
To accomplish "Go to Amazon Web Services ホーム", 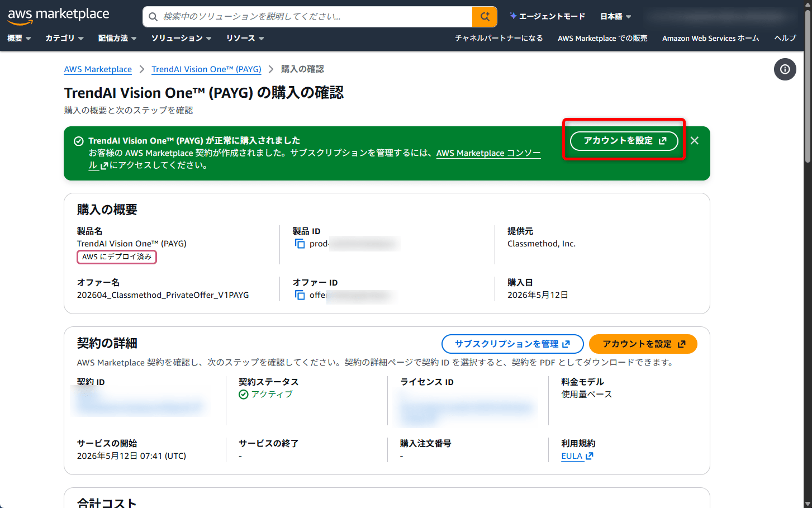I will pyautogui.click(x=711, y=38).
